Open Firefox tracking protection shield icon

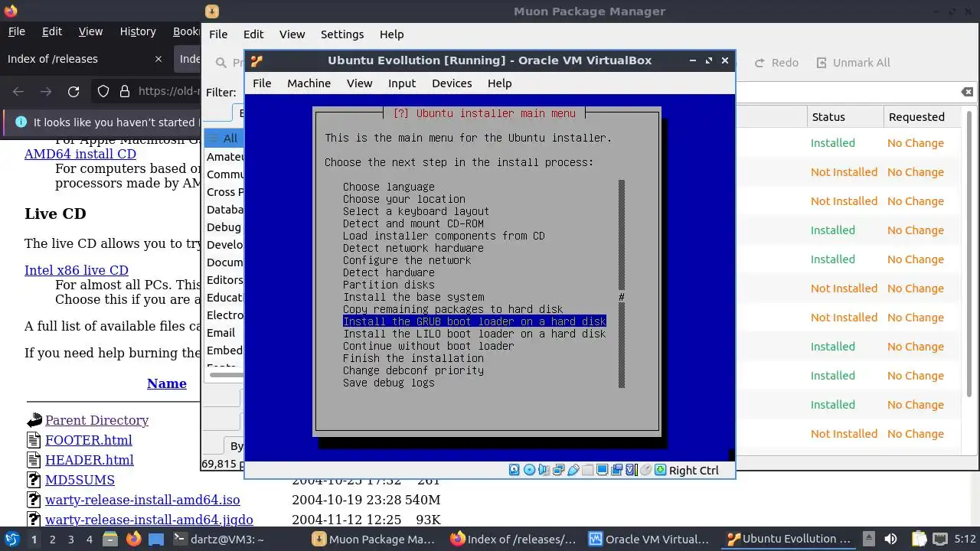click(x=103, y=92)
